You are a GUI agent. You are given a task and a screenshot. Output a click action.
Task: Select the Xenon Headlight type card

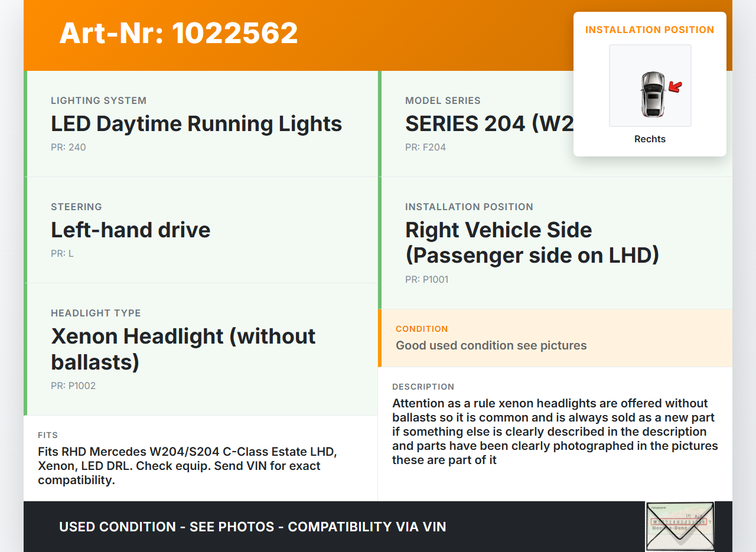[201, 348]
